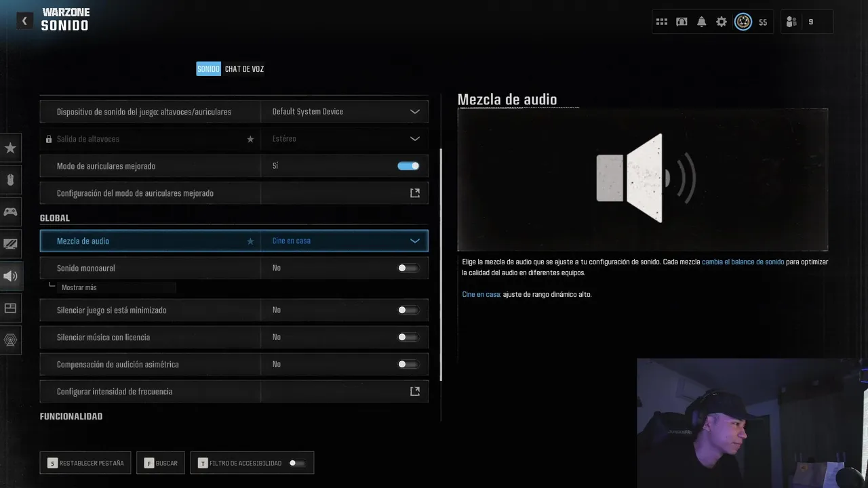Click the 'Dispositivo de sonido del juego' row label
Screen dimensions: 868x488
tap(144, 112)
